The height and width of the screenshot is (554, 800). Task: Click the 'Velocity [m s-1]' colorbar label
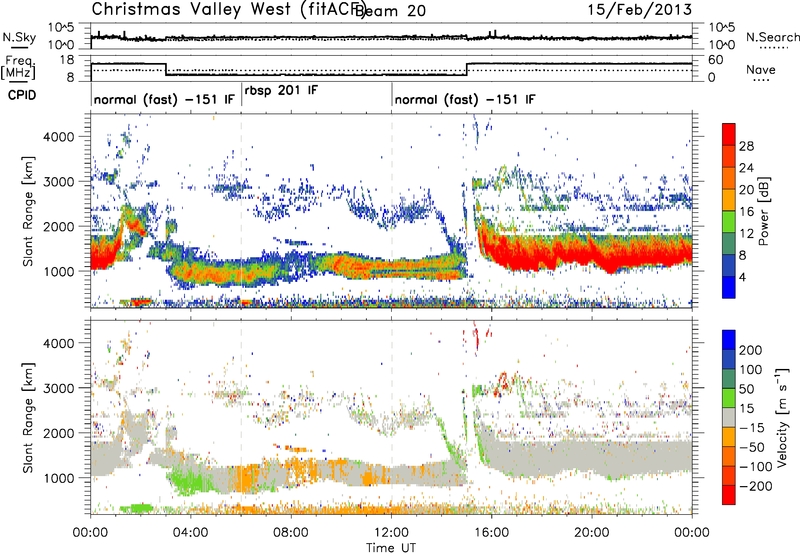(x=781, y=417)
